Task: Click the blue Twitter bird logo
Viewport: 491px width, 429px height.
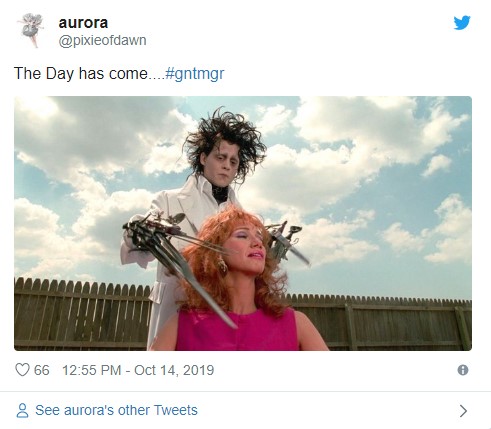Action: coord(462,22)
